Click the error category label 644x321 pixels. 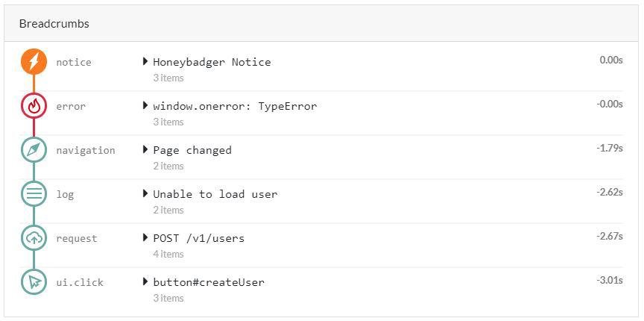click(71, 107)
